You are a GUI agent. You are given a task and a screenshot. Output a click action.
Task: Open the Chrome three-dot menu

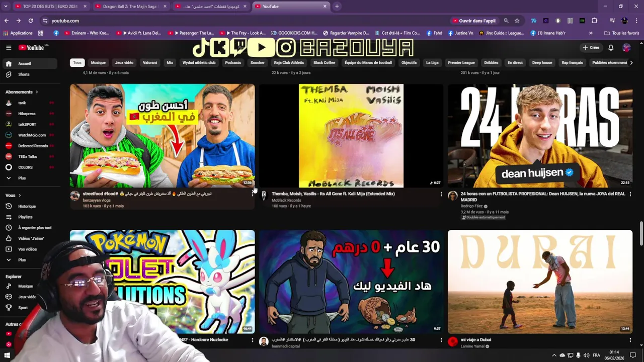pyautogui.click(x=636, y=21)
